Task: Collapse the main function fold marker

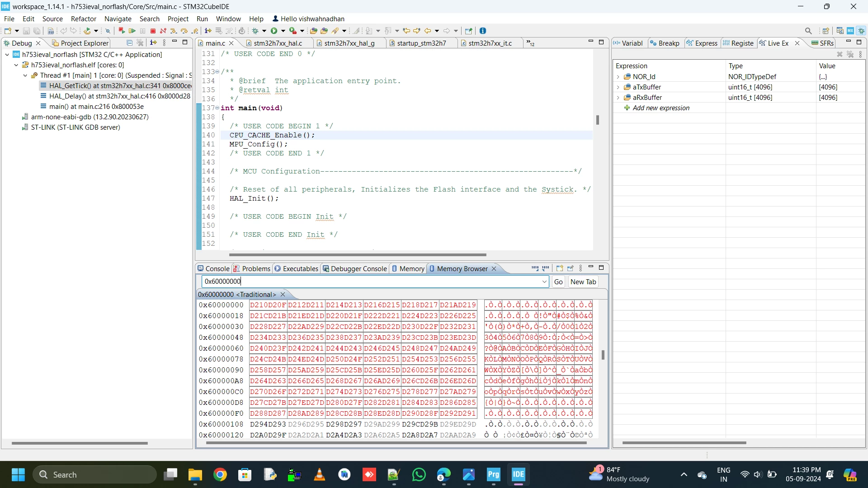Action: (217, 108)
